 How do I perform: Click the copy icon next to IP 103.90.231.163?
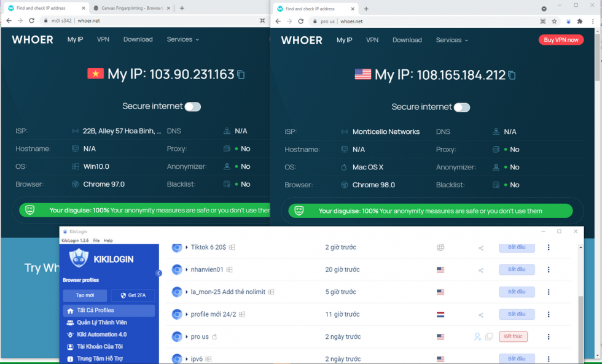click(x=240, y=73)
